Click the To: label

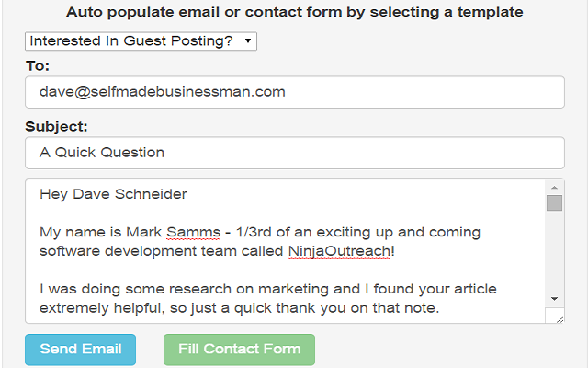pyautogui.click(x=38, y=66)
